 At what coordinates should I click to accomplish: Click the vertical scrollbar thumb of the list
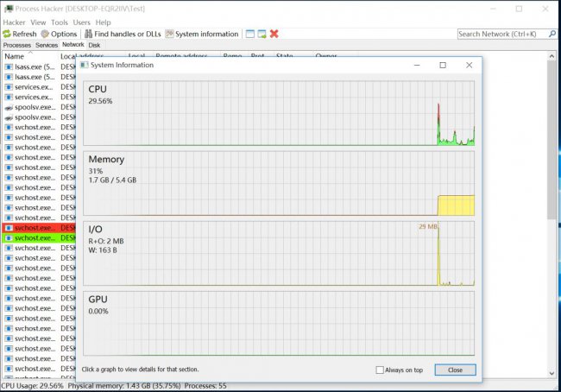552,140
